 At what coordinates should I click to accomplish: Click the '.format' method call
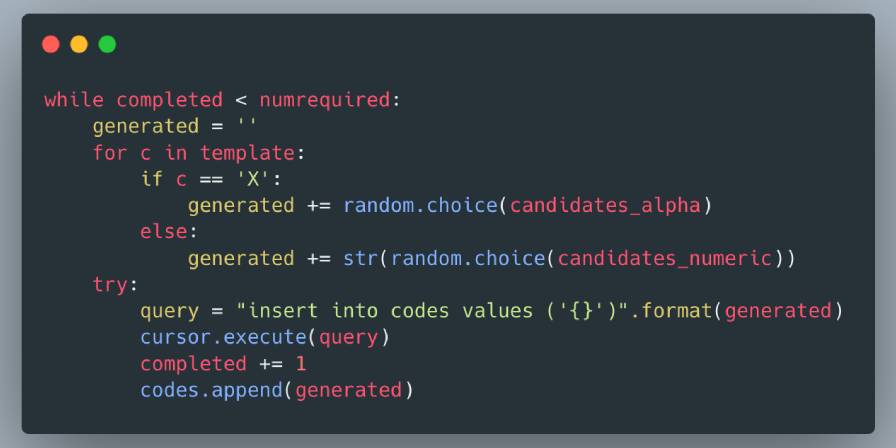point(678,311)
